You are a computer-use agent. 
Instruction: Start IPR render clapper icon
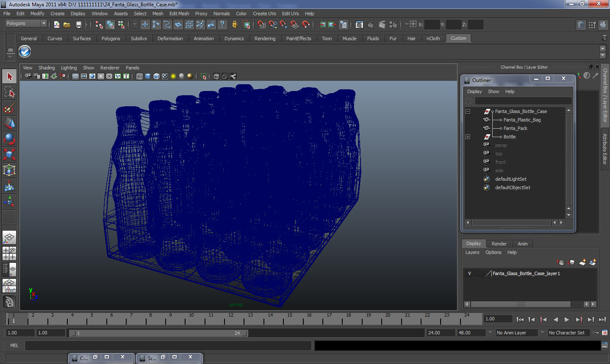pyautogui.click(x=382, y=25)
